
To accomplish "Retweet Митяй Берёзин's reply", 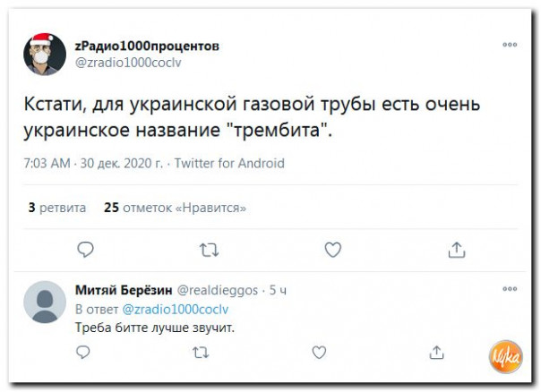I will [201, 353].
